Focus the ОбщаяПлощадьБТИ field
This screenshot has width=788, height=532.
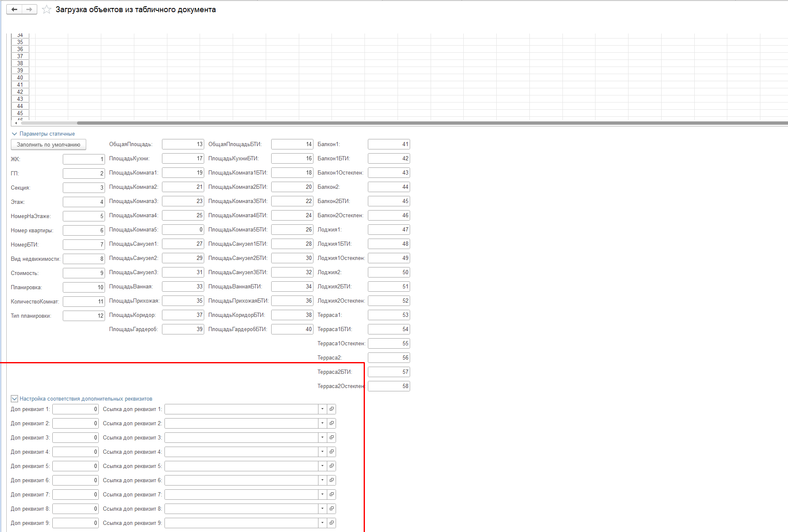pyautogui.click(x=292, y=144)
